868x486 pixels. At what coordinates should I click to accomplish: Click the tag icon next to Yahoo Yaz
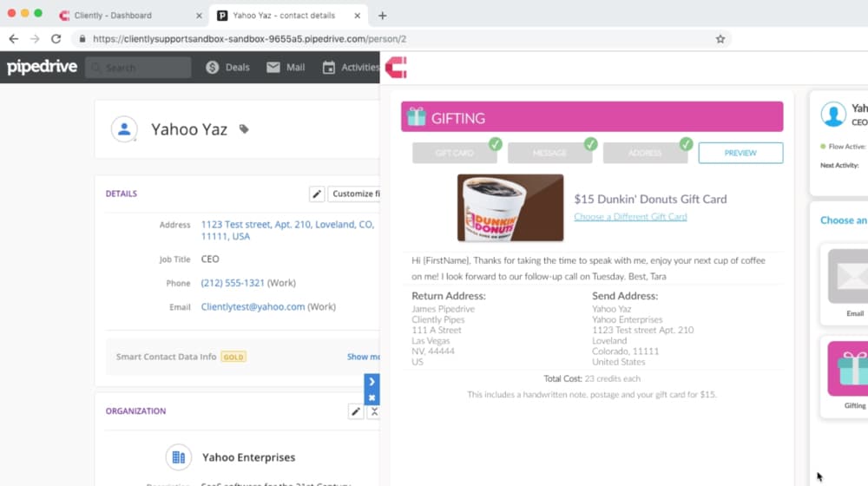(244, 129)
